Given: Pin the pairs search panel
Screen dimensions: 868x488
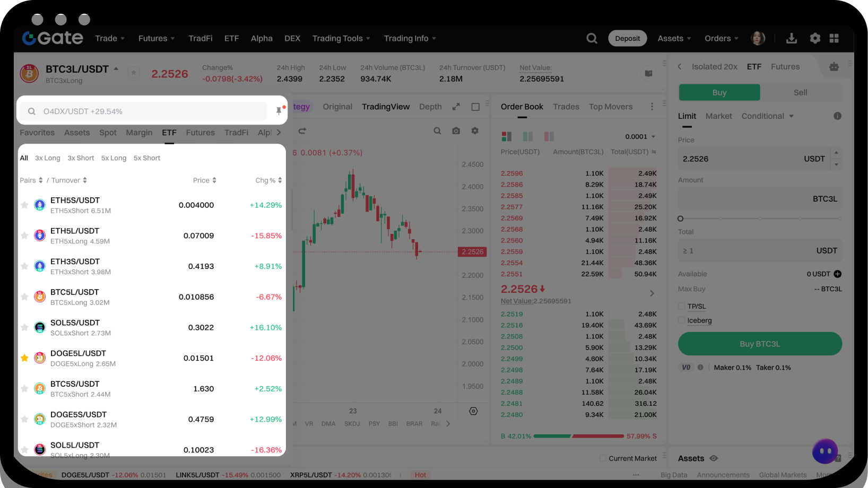Looking at the screenshot, I should pyautogui.click(x=279, y=111).
